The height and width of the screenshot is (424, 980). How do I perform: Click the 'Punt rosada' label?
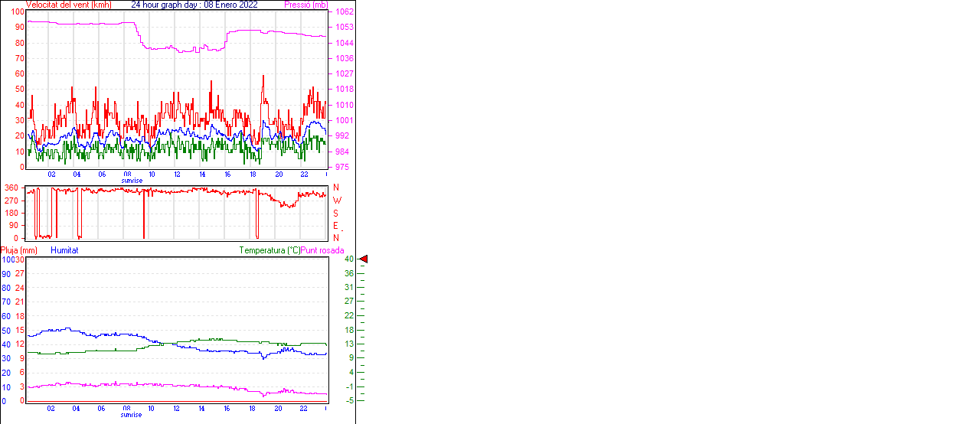pos(322,250)
